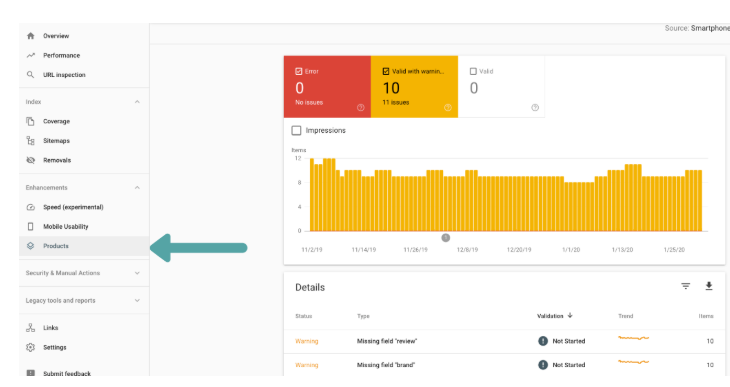Click the filter icon in Details panel
Viewport: 730px width, 387px height.
pos(685,286)
